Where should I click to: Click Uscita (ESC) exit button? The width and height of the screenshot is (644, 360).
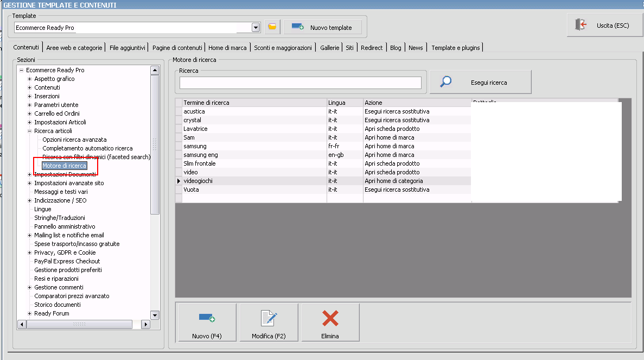[x=604, y=26]
